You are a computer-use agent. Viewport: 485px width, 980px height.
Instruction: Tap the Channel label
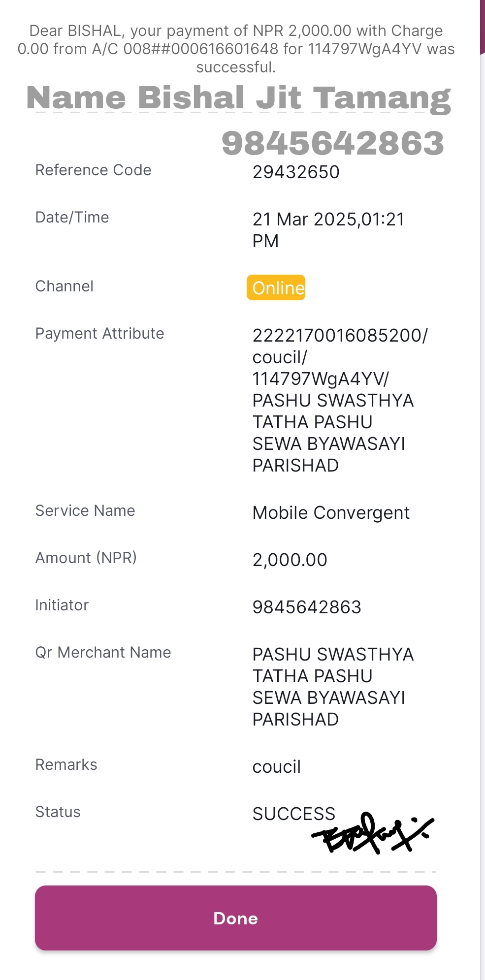[x=64, y=286]
